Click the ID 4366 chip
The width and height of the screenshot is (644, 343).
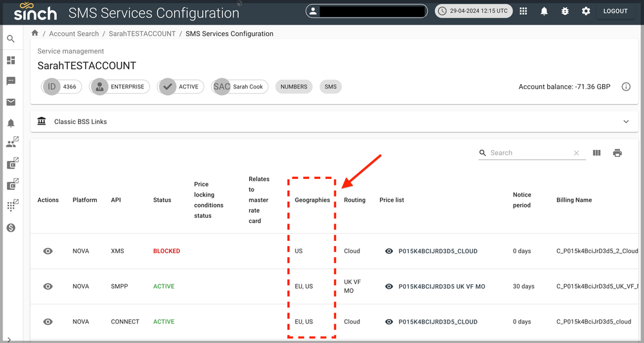[61, 87]
